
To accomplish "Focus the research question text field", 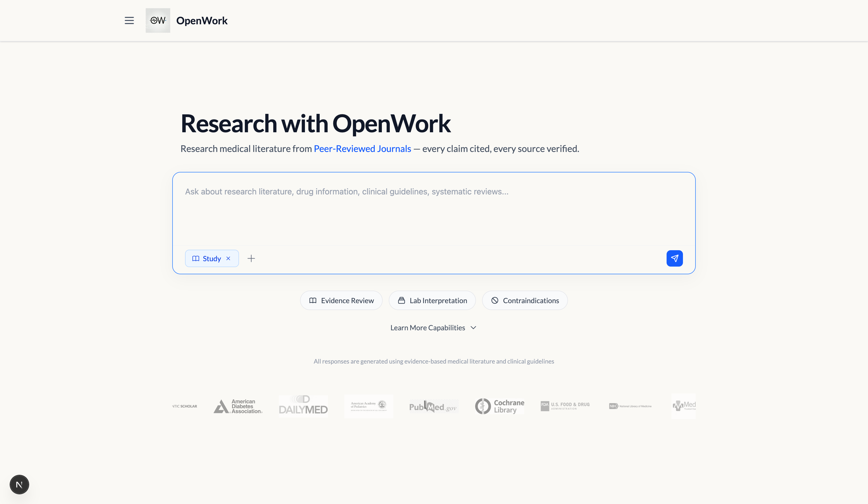I will pos(433,210).
